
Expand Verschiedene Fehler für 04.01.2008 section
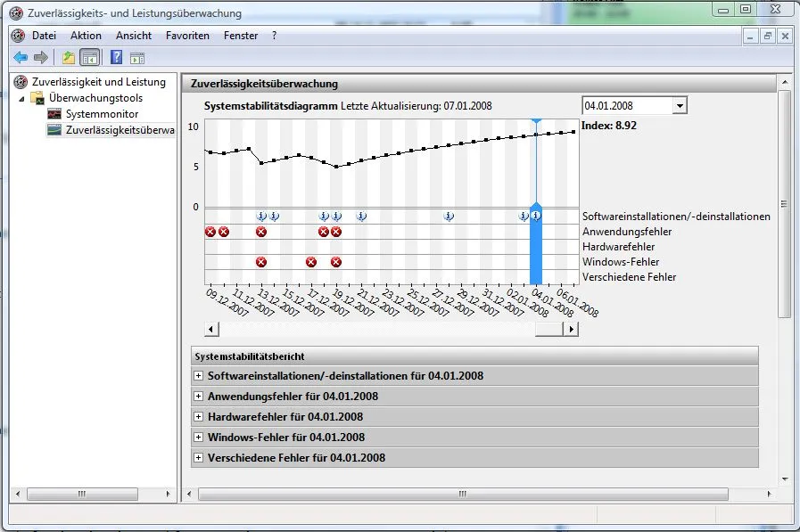199,457
